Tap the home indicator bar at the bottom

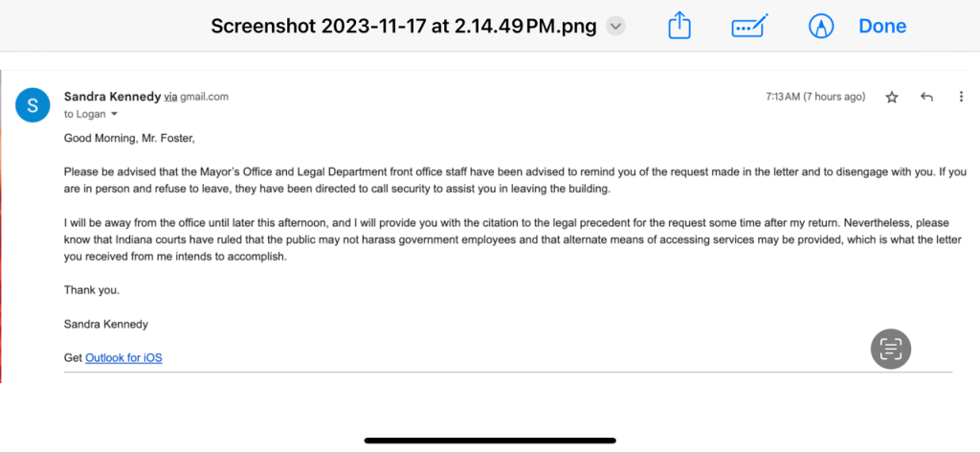tap(489, 441)
